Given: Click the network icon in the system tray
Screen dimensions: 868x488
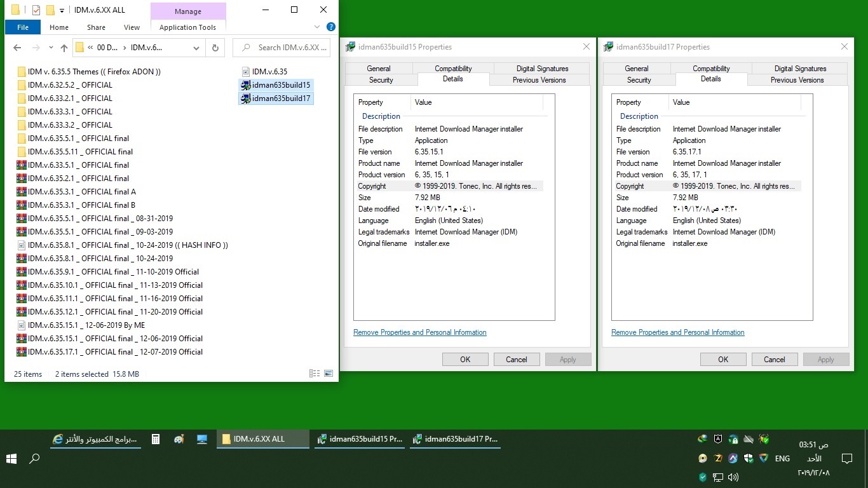Looking at the screenshot, I should (x=718, y=477).
